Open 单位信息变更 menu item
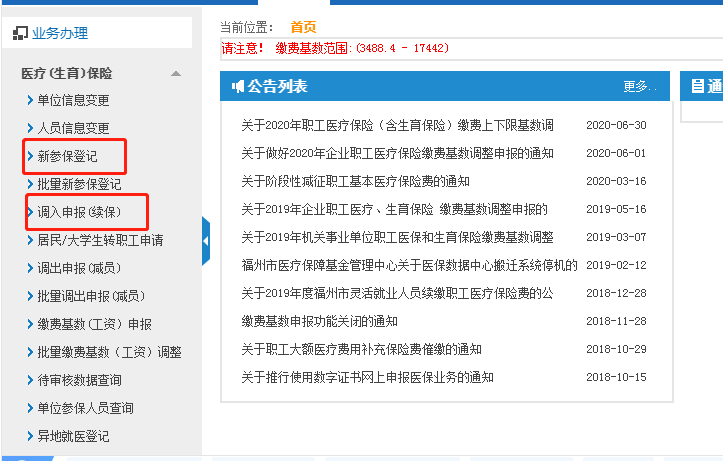Viewport: 723px width, 461px height. pyautogui.click(x=73, y=100)
